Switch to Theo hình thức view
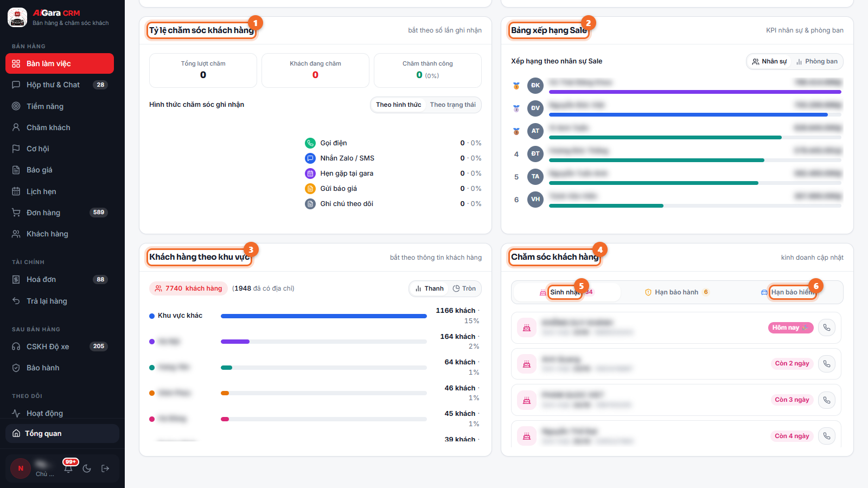This screenshot has height=488, width=868. click(x=399, y=105)
